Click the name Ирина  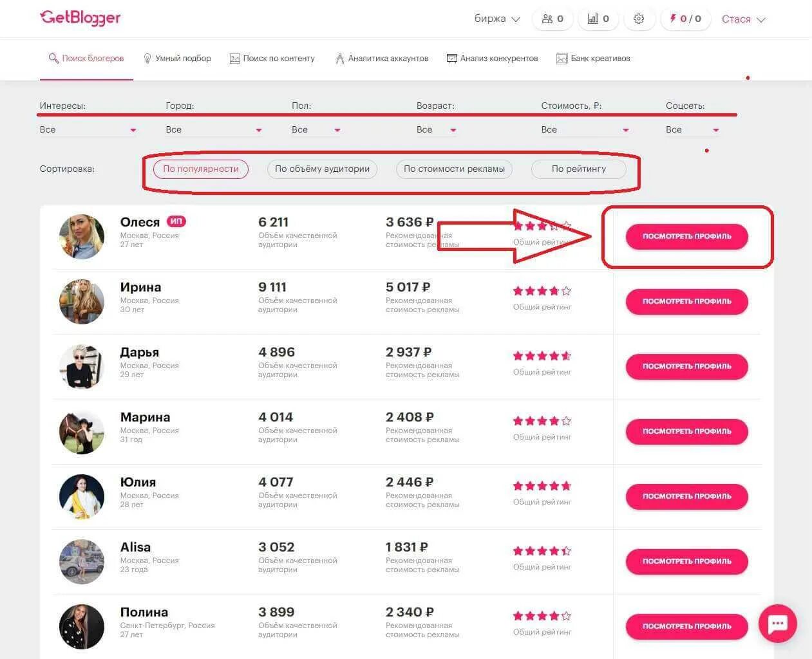pos(140,287)
